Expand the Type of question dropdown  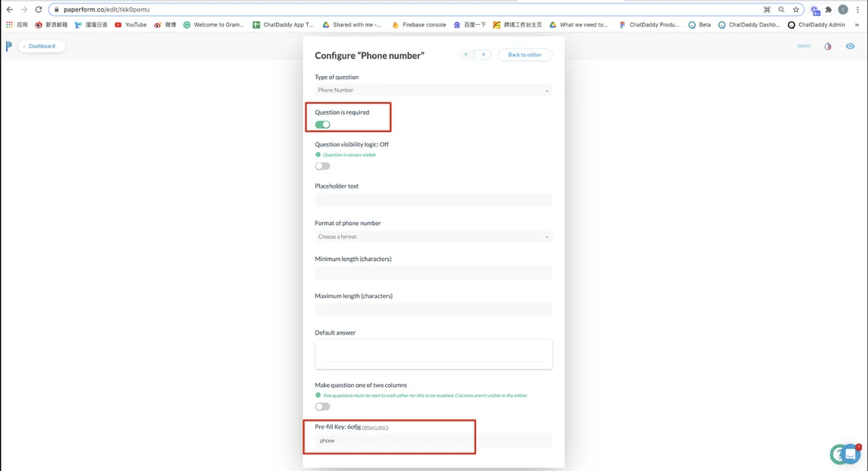433,90
